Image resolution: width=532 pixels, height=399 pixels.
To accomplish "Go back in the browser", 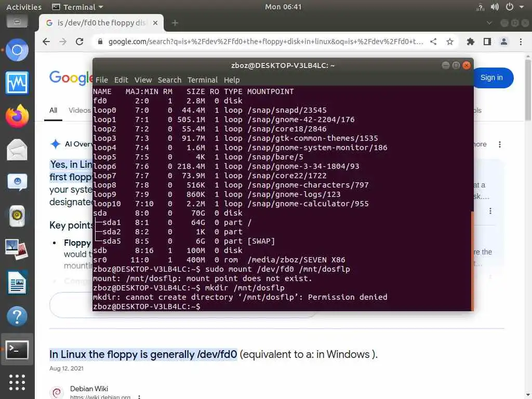I will click(x=46, y=42).
